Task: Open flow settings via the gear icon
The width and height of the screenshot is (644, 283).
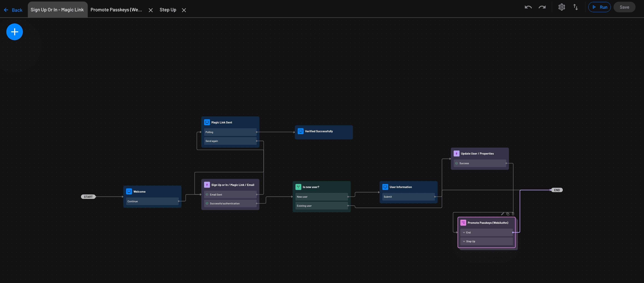Action: pos(561,7)
